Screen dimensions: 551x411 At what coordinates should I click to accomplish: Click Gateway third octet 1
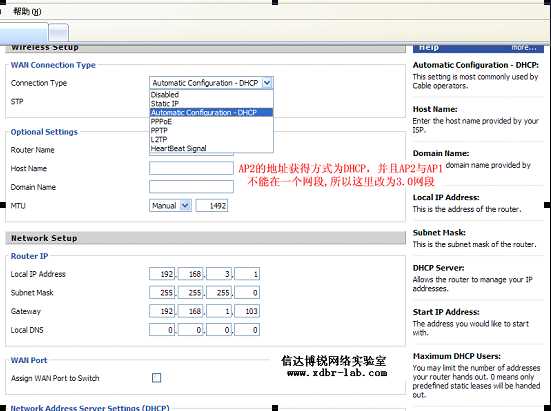tap(219, 311)
